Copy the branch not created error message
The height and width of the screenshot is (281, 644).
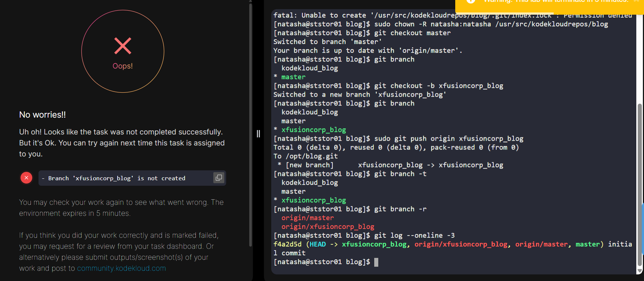click(x=219, y=178)
